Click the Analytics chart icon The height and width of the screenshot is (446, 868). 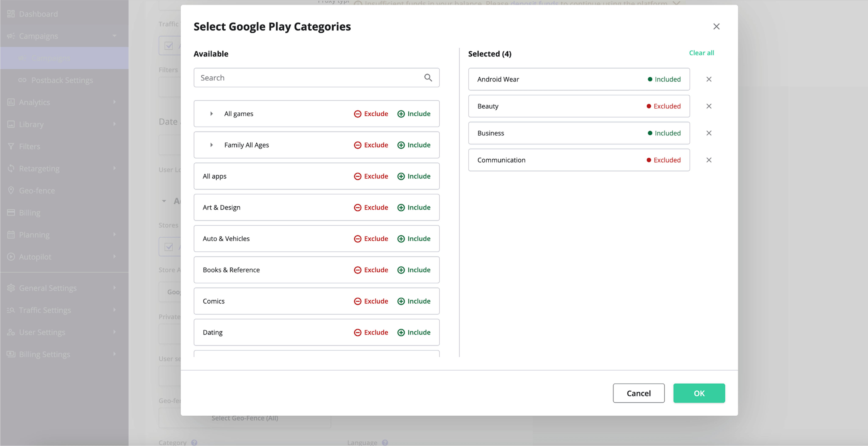tap(11, 102)
